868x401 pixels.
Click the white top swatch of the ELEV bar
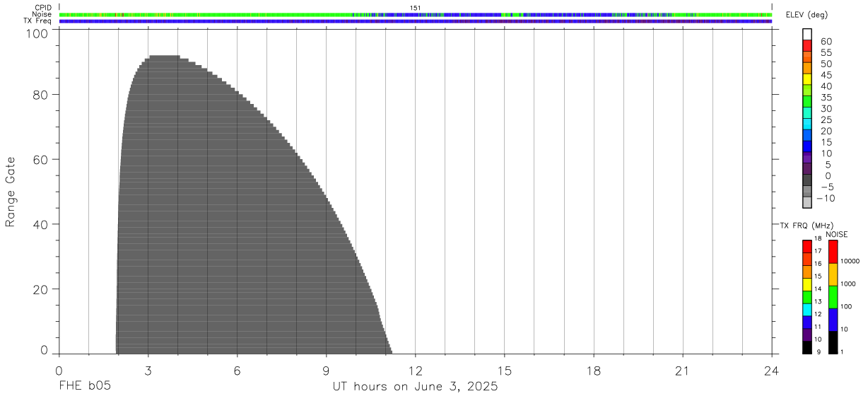(807, 35)
